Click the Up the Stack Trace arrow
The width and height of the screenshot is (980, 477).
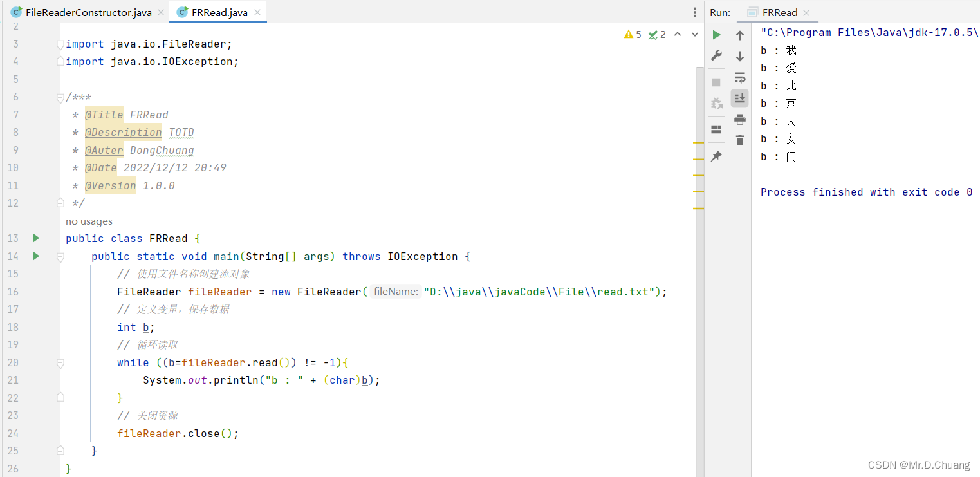click(x=740, y=35)
